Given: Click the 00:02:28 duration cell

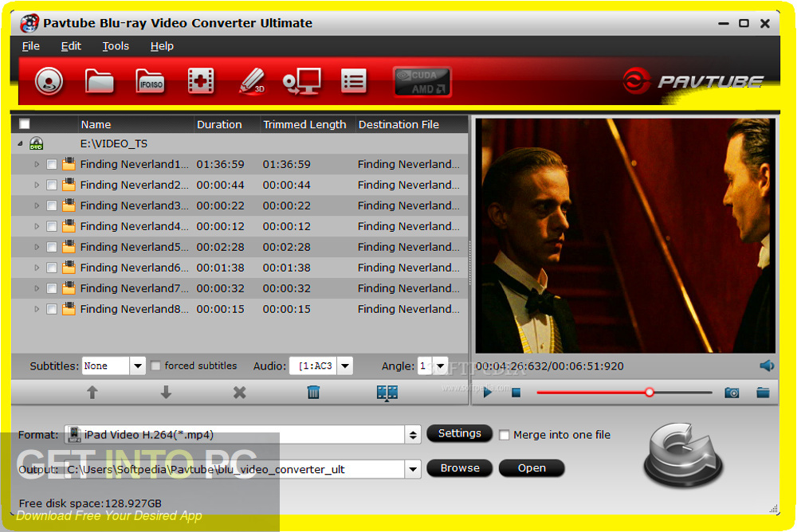Looking at the screenshot, I should [x=220, y=247].
